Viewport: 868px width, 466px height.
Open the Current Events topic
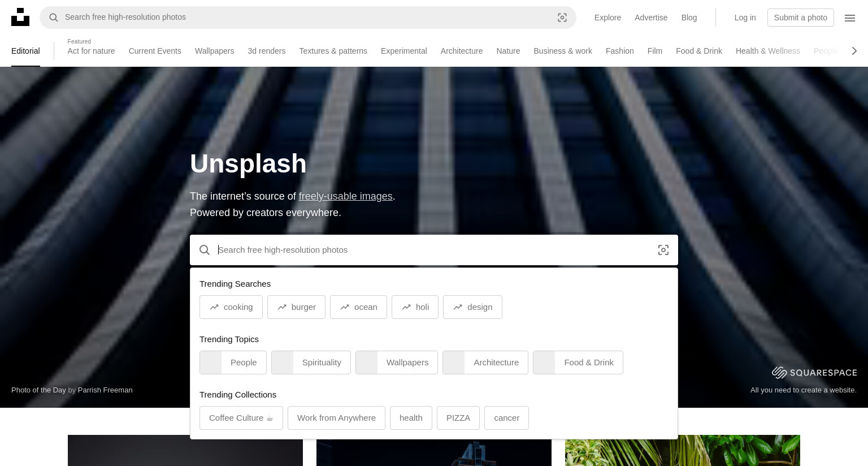pos(155,51)
